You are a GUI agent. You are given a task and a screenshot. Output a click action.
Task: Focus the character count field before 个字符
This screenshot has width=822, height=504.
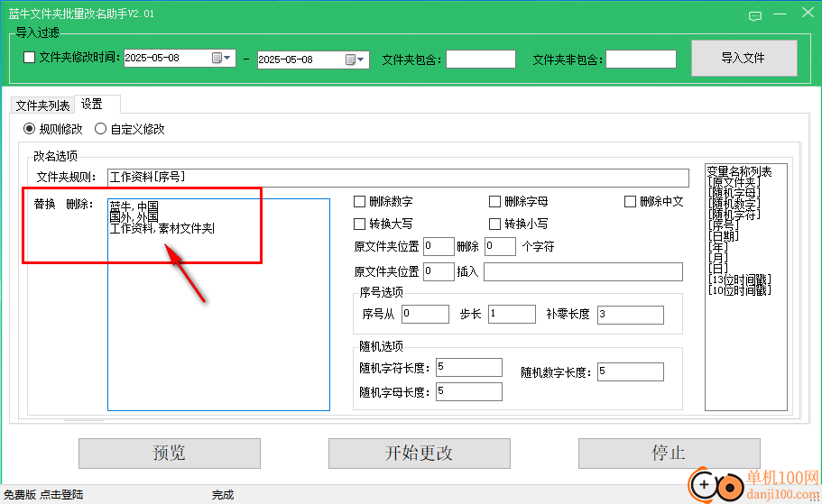[500, 246]
